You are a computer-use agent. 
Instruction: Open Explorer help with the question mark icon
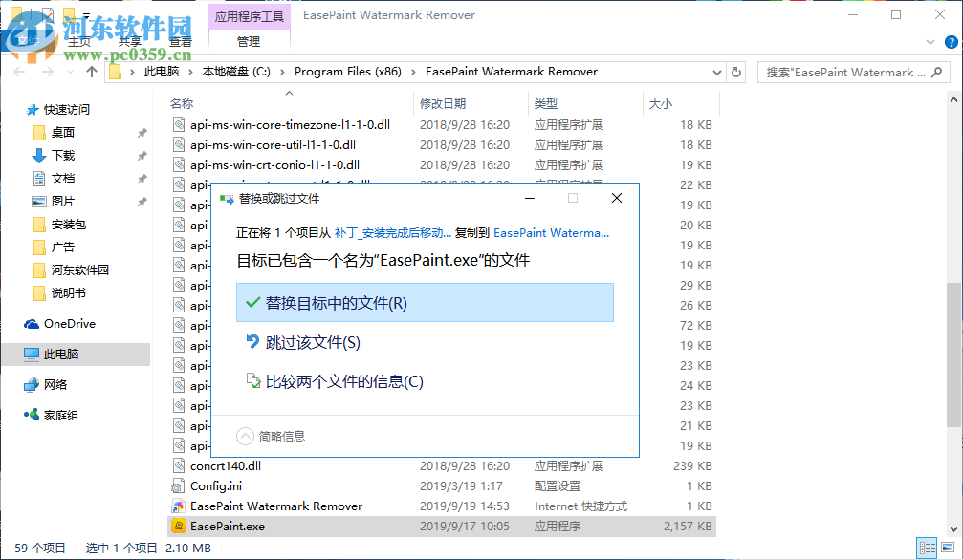pos(950,41)
